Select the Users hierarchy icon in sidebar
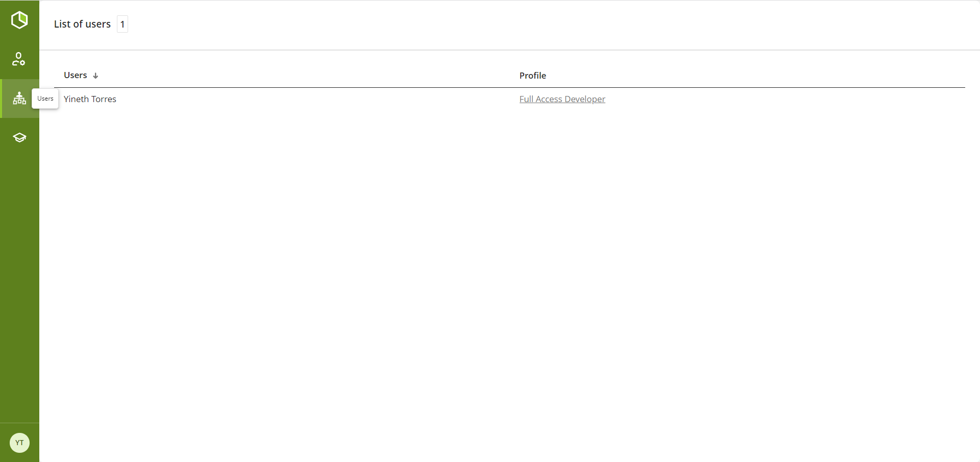 (x=19, y=98)
